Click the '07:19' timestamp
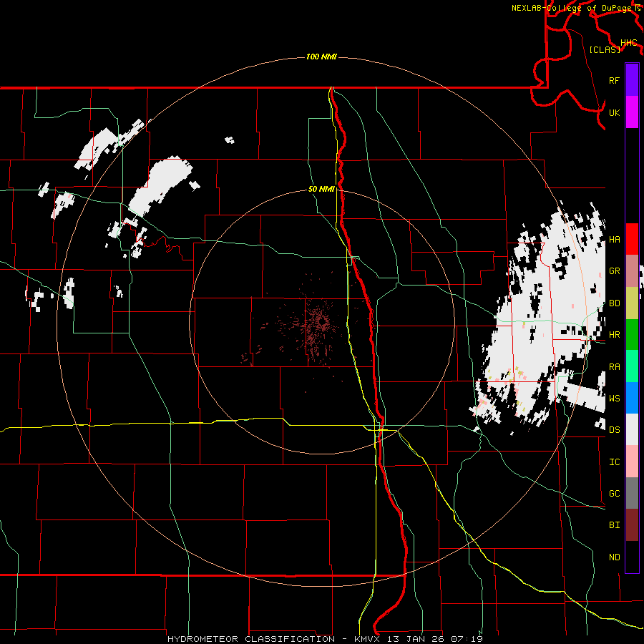 pyautogui.click(x=467, y=639)
